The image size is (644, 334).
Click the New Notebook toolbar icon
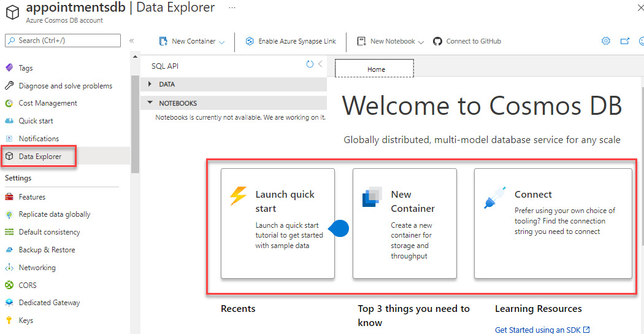[361, 41]
